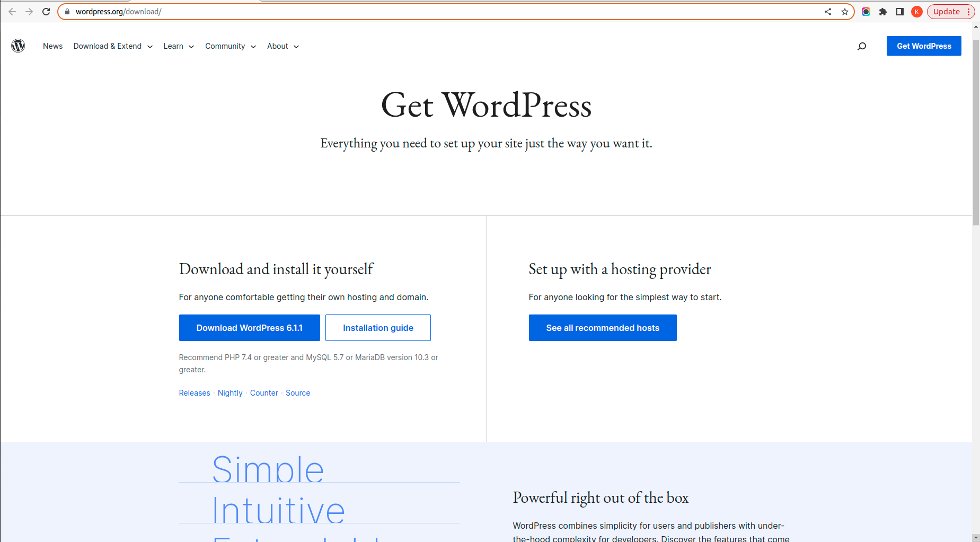Click the address bar URL field

[x=424, y=12]
